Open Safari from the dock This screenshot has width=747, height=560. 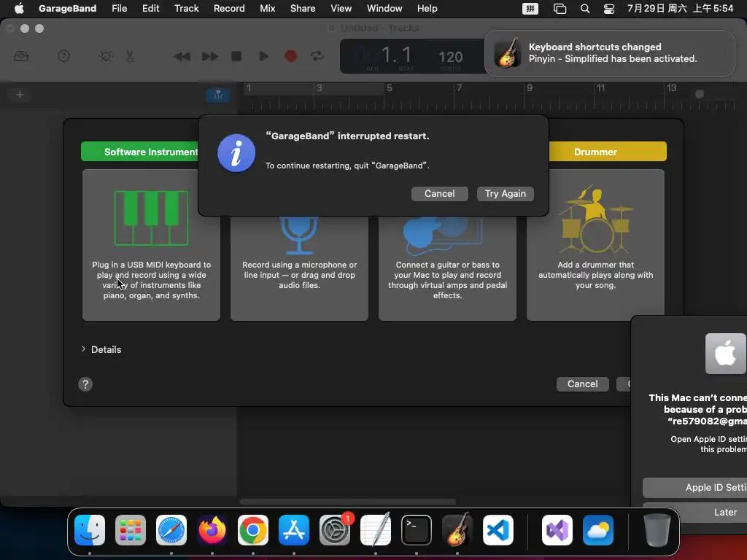coord(171,530)
